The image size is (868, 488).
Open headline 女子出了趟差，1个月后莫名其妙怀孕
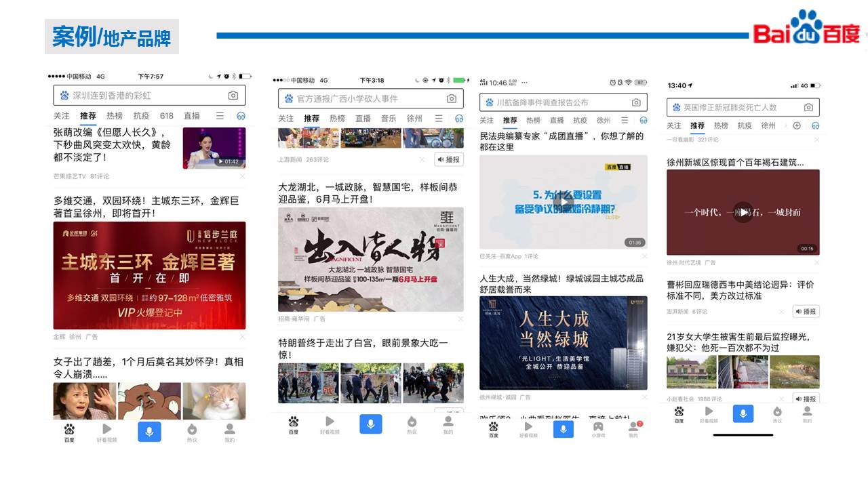149,368
